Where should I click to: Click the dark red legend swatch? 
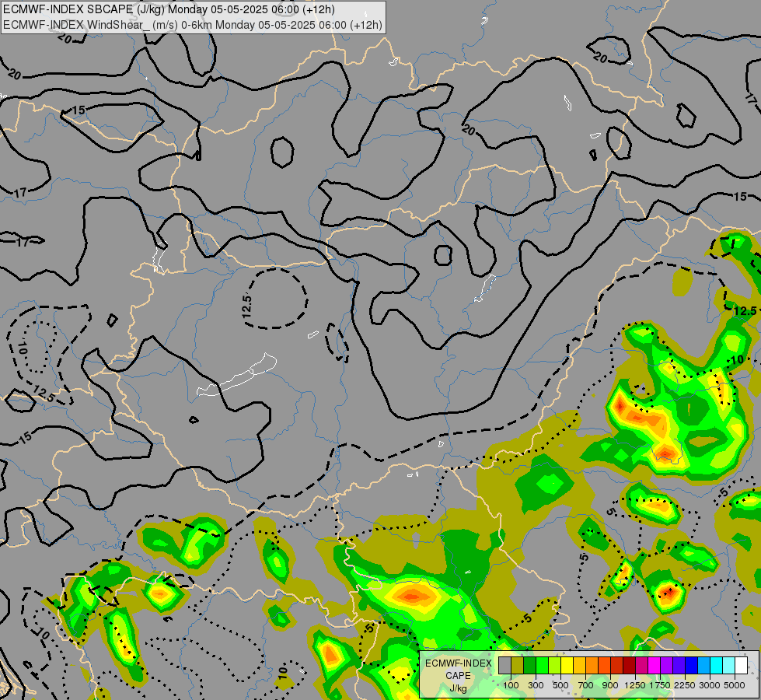coord(629,665)
